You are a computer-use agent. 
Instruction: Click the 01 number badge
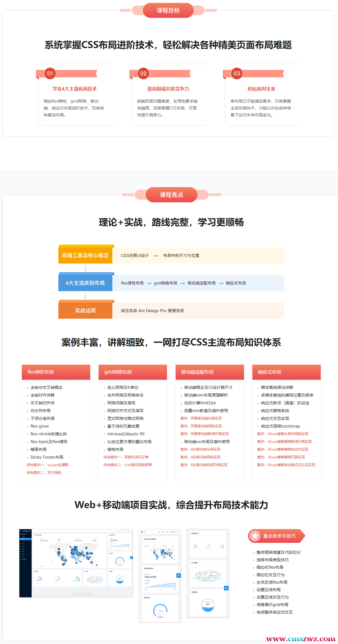(50, 73)
